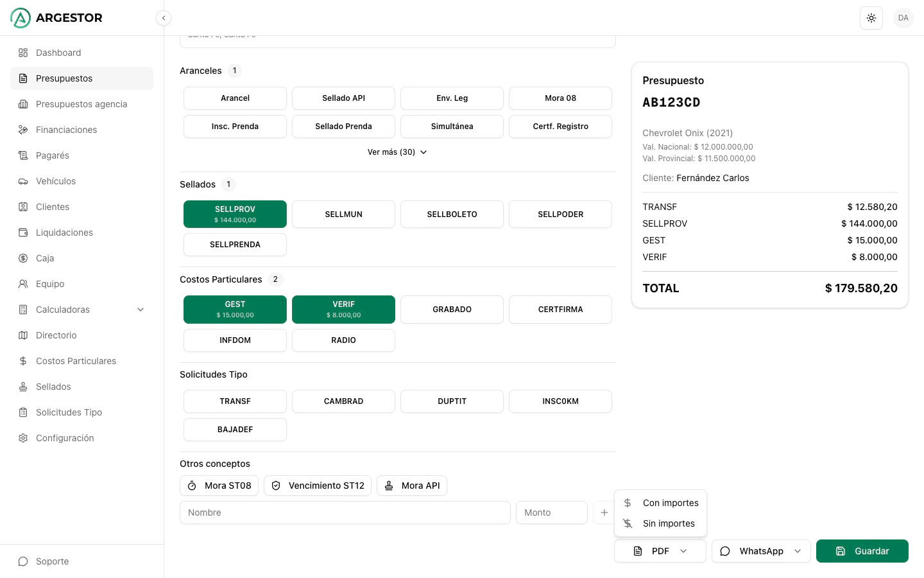Select the Sellado Prenda arancel
The width and height of the screenshot is (924, 578).
point(343,127)
